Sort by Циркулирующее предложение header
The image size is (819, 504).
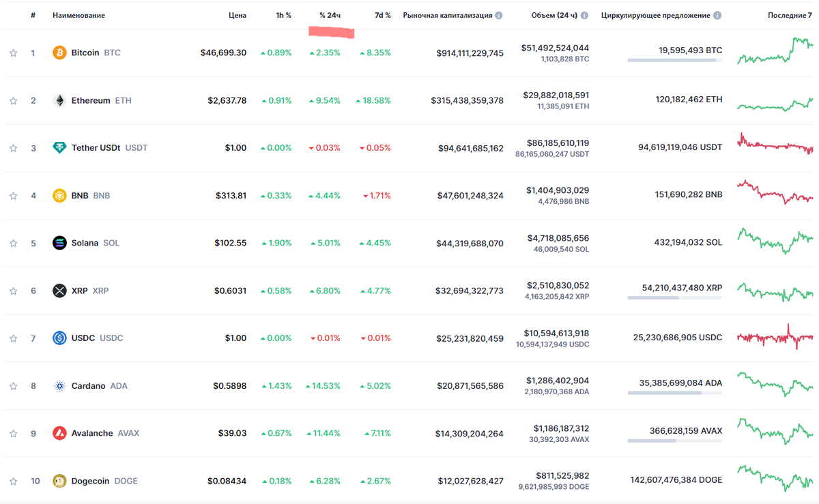pos(656,15)
